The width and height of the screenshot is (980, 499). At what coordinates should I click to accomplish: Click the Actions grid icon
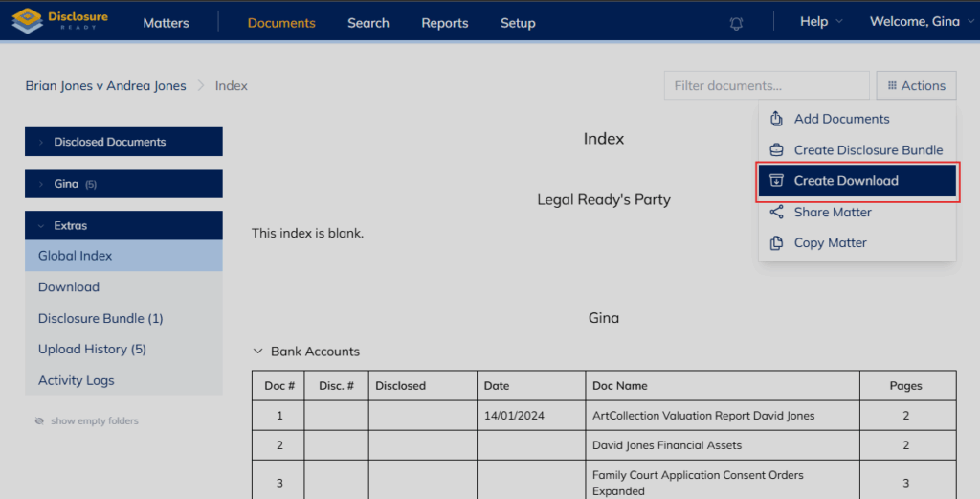tap(892, 86)
